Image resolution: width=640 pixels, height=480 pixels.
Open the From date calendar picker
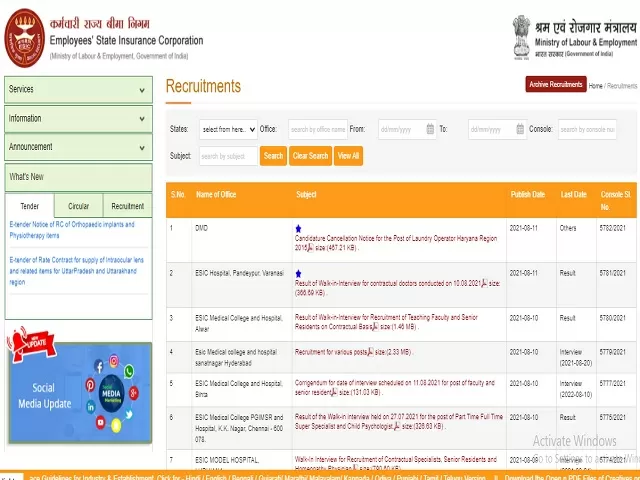point(429,130)
